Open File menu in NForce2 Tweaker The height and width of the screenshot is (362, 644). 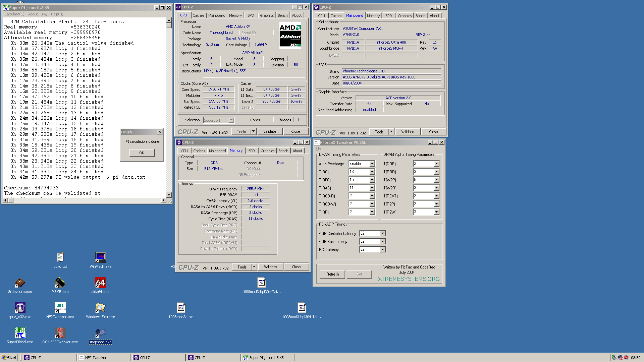[x=318, y=149]
